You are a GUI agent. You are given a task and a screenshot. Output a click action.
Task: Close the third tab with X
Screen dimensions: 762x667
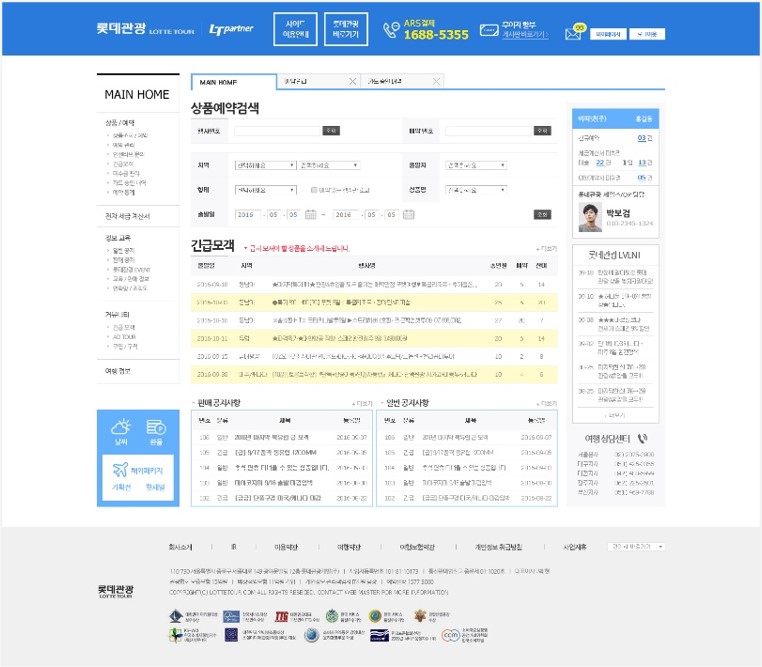click(436, 81)
